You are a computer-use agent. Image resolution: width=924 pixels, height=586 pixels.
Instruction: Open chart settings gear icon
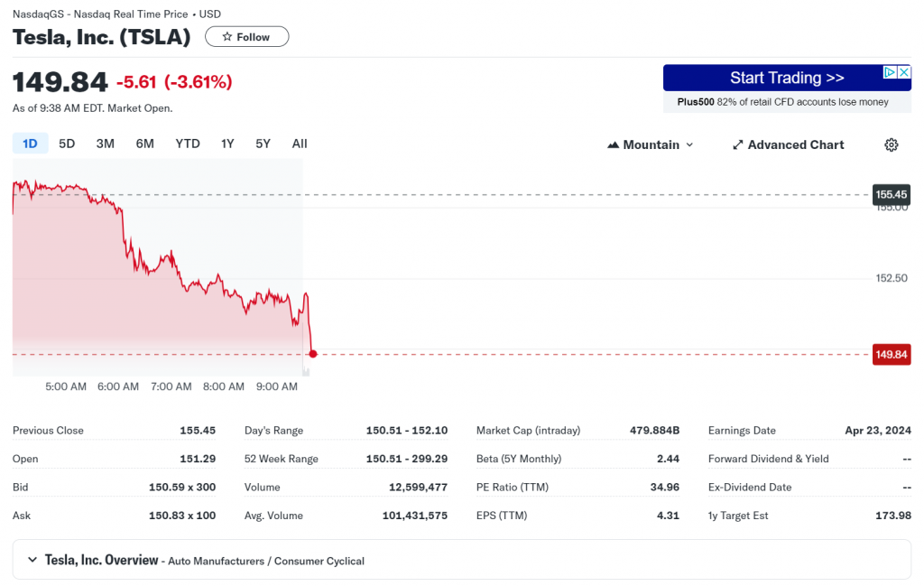click(891, 145)
